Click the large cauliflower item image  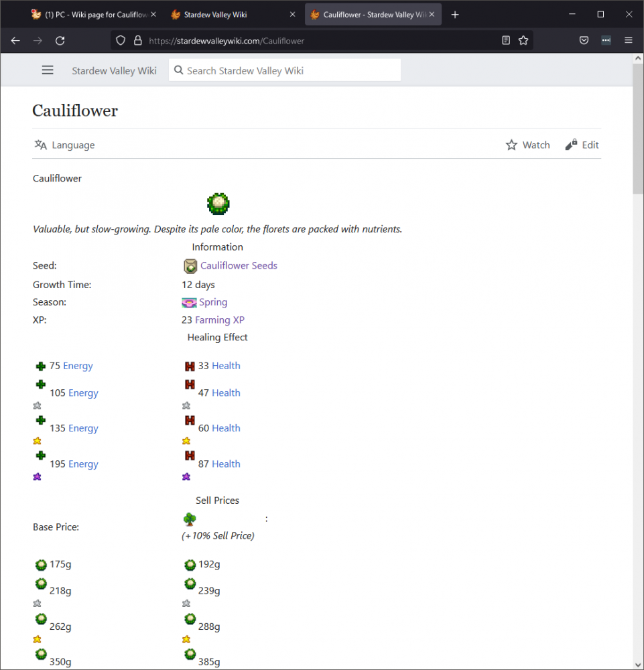point(218,204)
